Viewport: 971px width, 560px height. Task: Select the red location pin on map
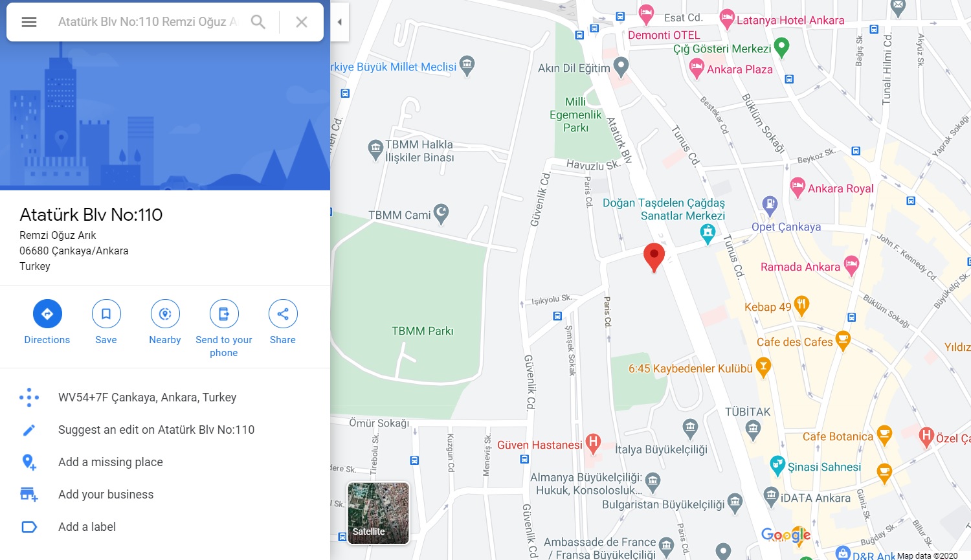point(654,257)
